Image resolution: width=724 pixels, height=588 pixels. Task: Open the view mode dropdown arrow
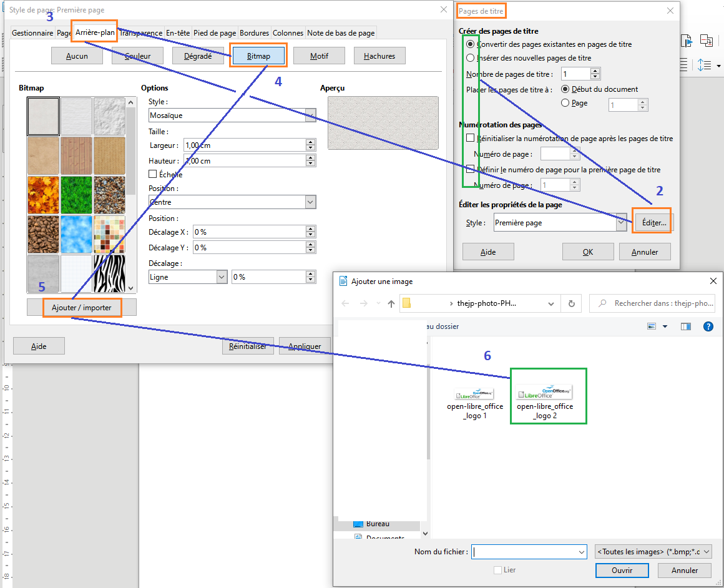665,326
